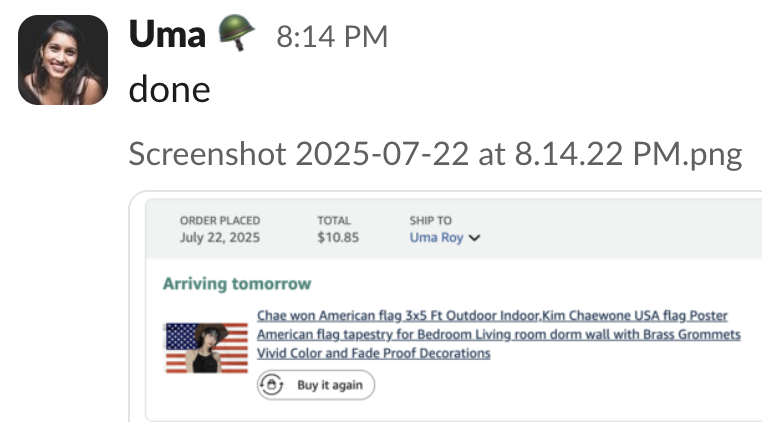Click the 8:14 PM message timestamp

[x=332, y=36]
